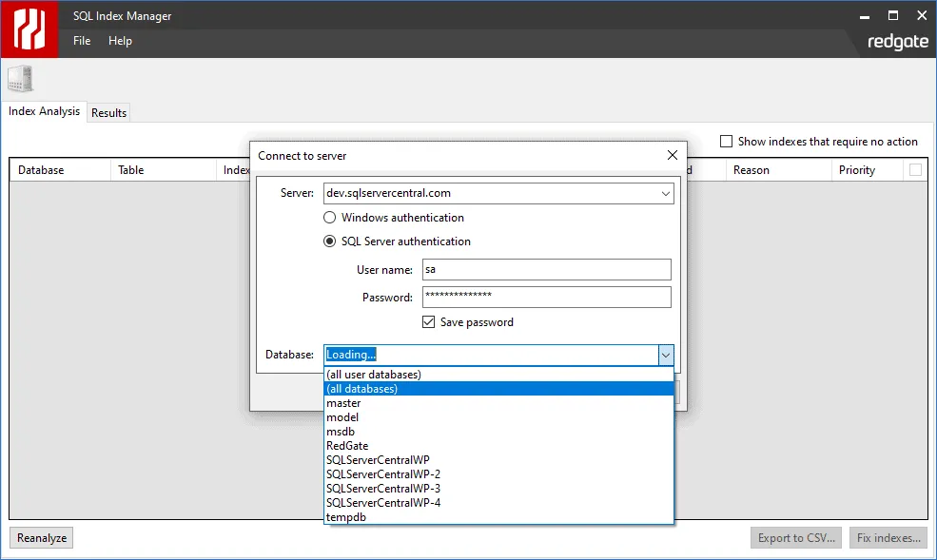Close the SQL Index Manager window
This screenshot has width=937, height=560.
922,16
